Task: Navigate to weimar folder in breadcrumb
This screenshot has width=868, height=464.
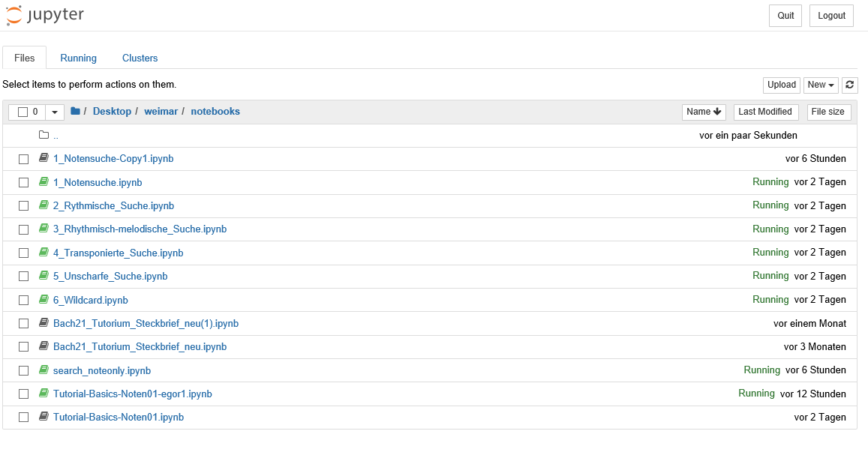Action: click(161, 112)
